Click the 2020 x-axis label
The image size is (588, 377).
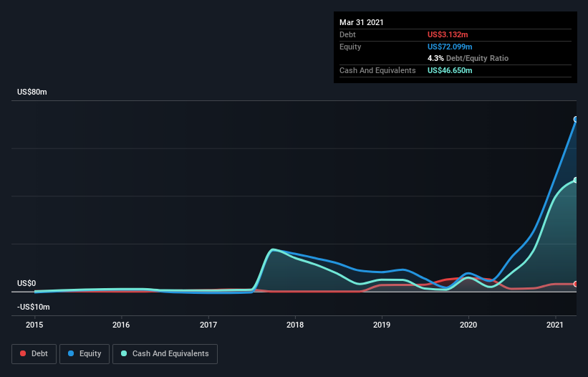click(468, 325)
